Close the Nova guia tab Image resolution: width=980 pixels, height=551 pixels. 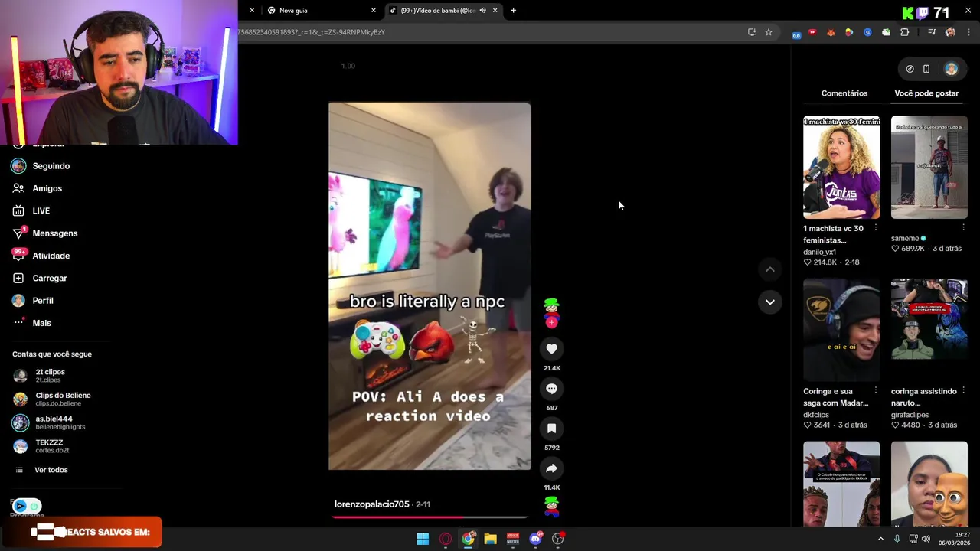point(374,11)
